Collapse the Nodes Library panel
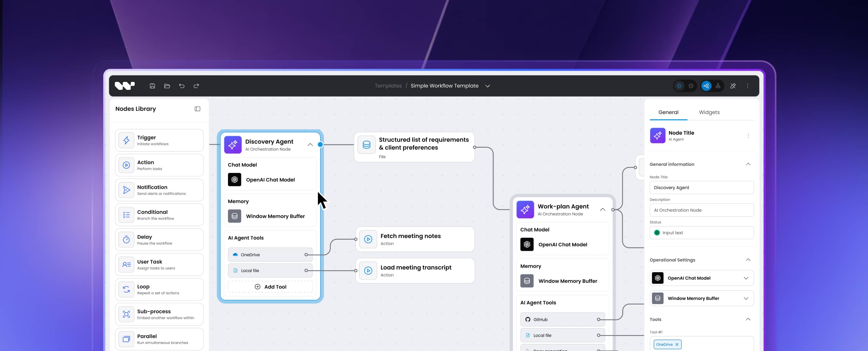Screen dimensions: 868x351 pyautogui.click(x=198, y=109)
